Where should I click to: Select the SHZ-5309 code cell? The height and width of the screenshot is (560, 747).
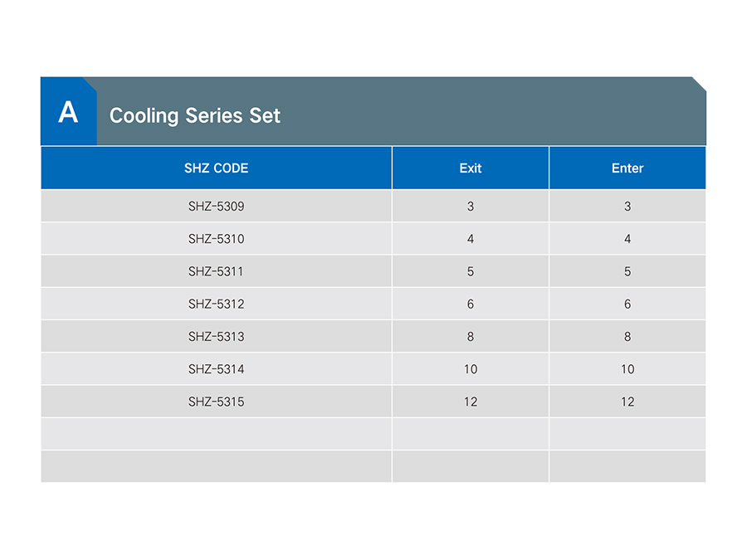pos(217,207)
